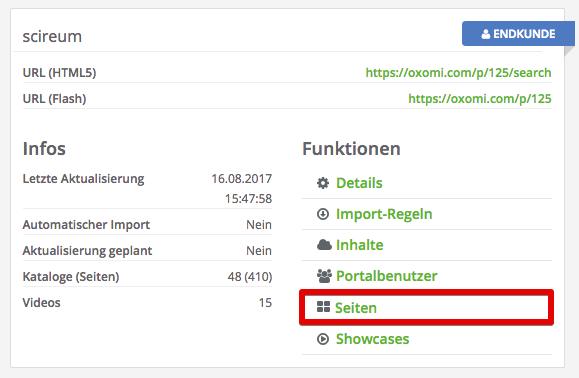The image size is (579, 378).
Task: Click the blue ENDKUNDE ribbon label
Action: (x=518, y=34)
